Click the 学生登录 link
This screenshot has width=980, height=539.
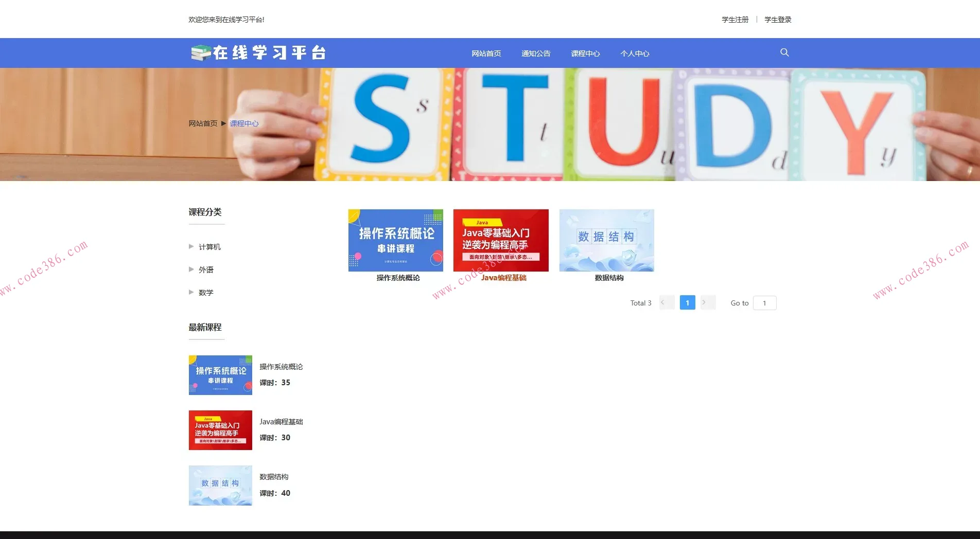(x=778, y=19)
